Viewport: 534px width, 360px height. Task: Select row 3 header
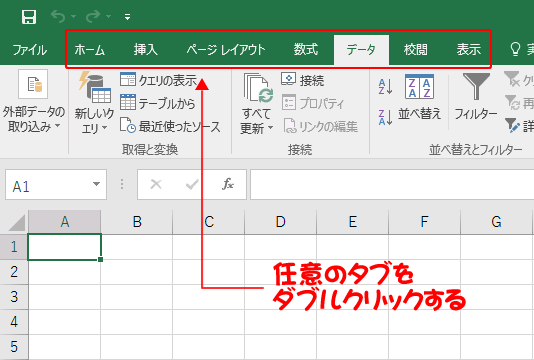(x=14, y=297)
